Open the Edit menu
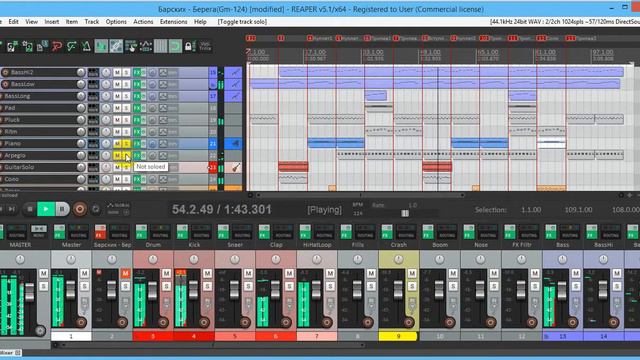 pyautogui.click(x=13, y=22)
